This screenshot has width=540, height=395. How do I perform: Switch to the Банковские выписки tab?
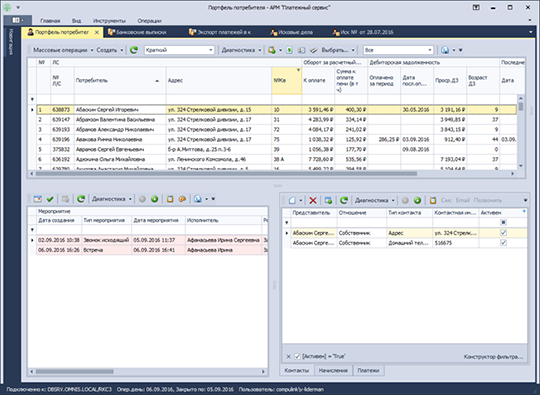137,32
